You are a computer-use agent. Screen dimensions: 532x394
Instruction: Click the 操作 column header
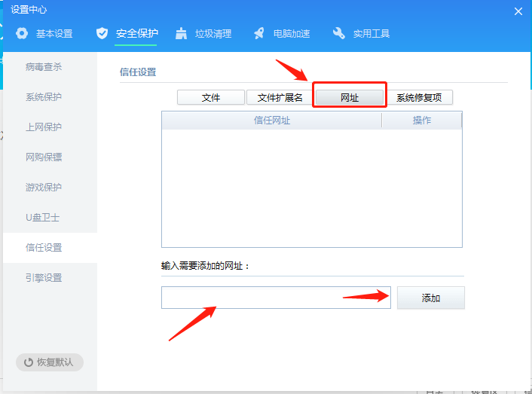click(x=422, y=121)
